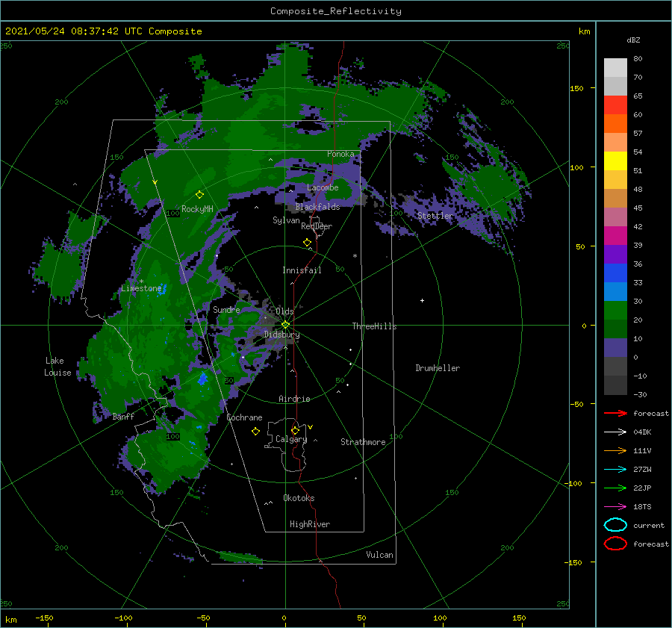Screen dimensions: 672x628
Task: Click the Composite_Reflectivity title
Action: tap(336, 10)
